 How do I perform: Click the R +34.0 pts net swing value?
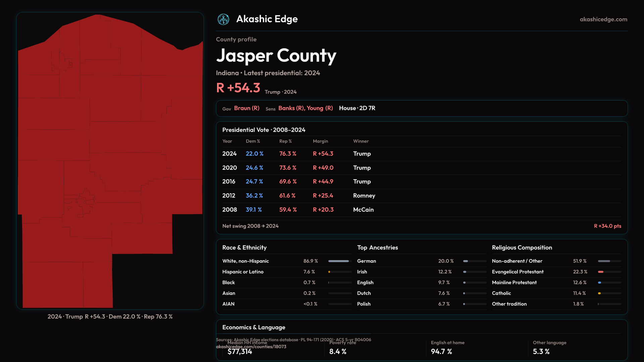607,226
